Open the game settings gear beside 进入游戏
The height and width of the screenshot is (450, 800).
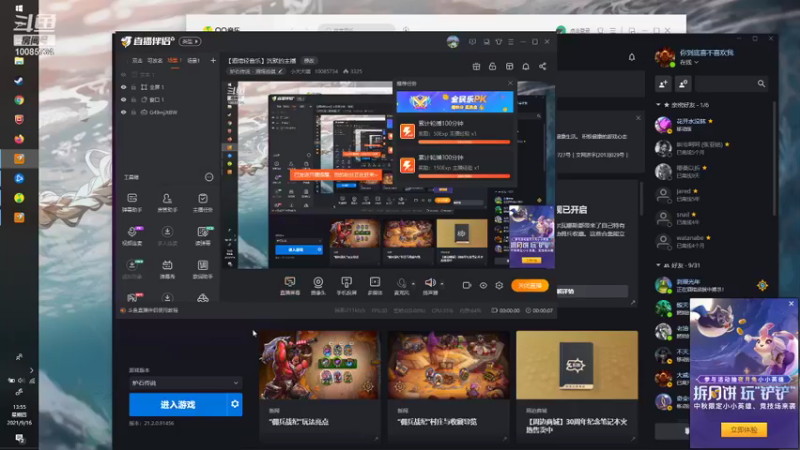point(235,404)
